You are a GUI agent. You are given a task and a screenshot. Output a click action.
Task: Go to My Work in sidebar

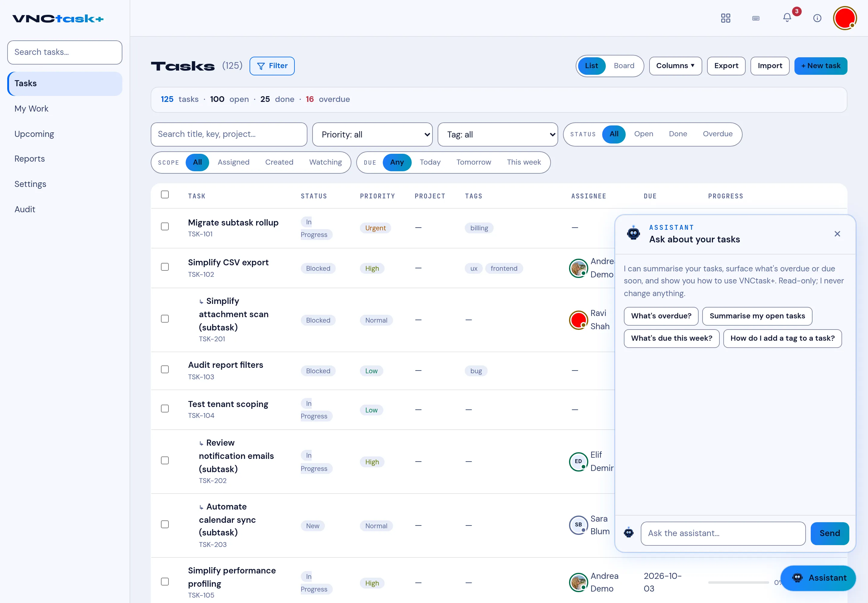point(31,109)
